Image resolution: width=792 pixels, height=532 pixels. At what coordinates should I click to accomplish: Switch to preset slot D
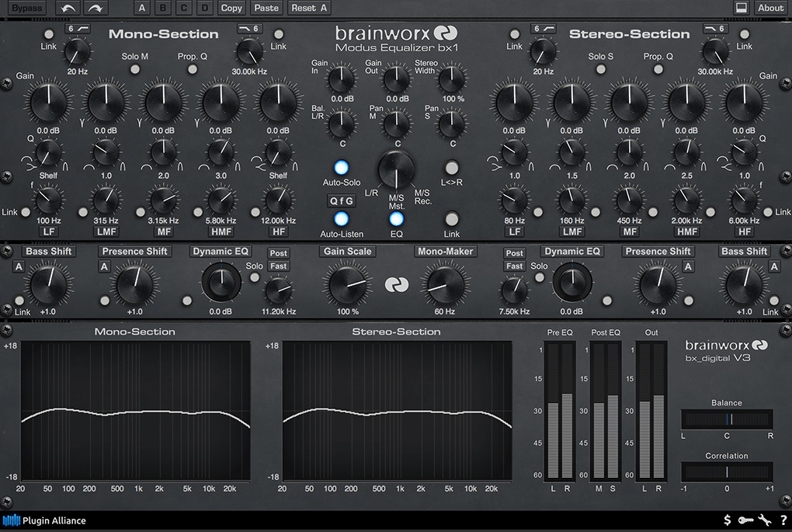tap(204, 8)
